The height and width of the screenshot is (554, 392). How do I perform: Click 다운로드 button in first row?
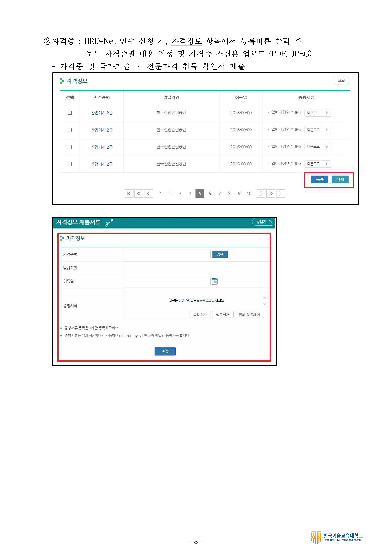tap(313, 113)
